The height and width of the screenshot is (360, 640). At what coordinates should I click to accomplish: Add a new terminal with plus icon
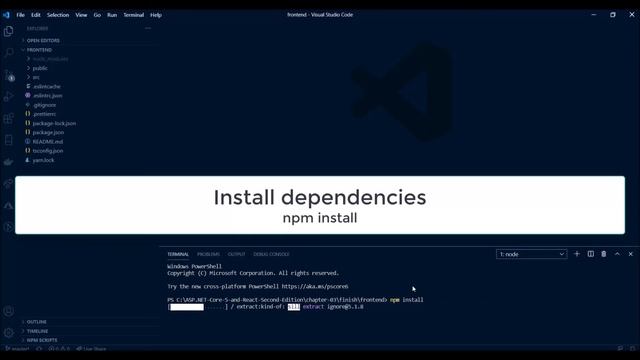[577, 254]
